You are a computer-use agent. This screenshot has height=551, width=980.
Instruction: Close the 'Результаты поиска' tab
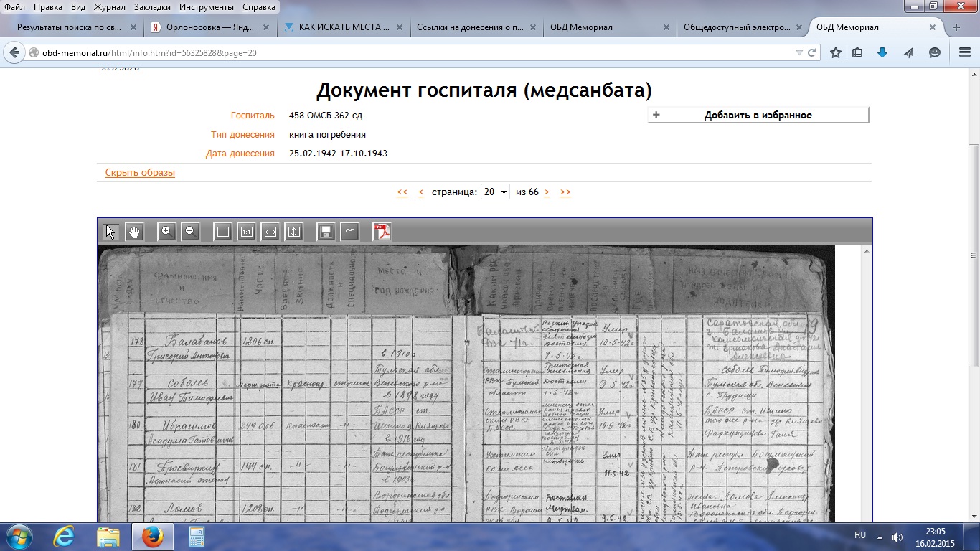pos(133,27)
